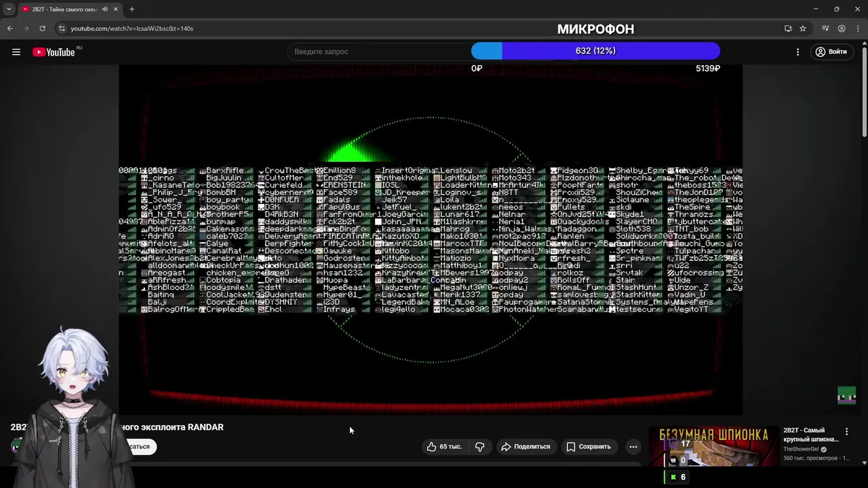Screen dimensions: 868x488
Task: Open the browser profile icon
Action: tap(842, 28)
